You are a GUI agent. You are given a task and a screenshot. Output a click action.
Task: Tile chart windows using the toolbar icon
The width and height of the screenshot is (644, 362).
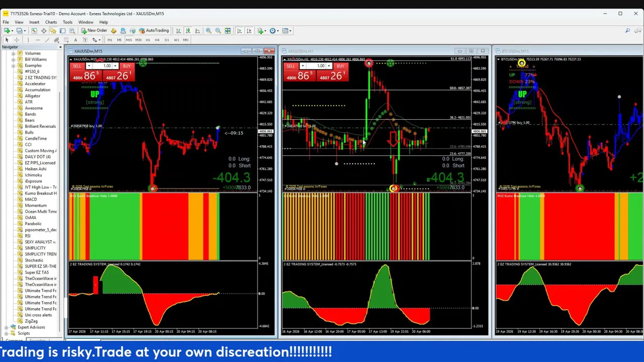pos(227,31)
